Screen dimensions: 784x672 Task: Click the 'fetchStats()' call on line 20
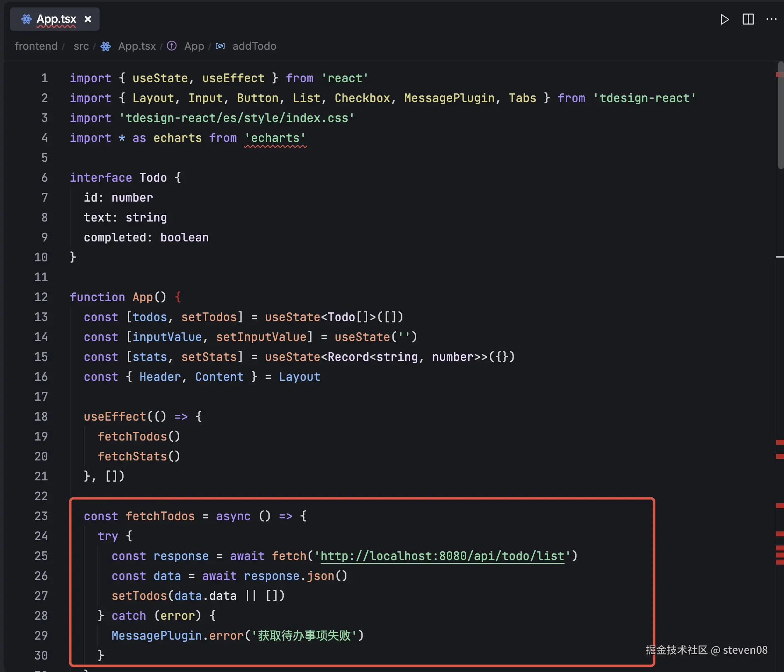tap(139, 456)
